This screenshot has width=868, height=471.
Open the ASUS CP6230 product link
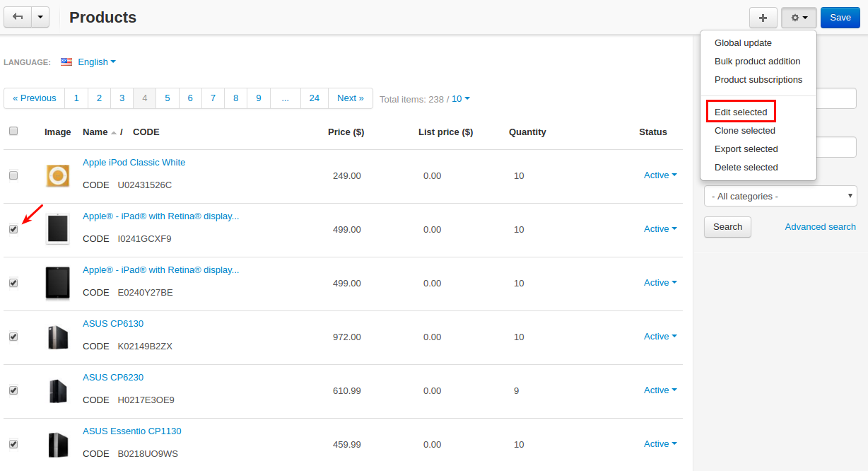tap(113, 378)
